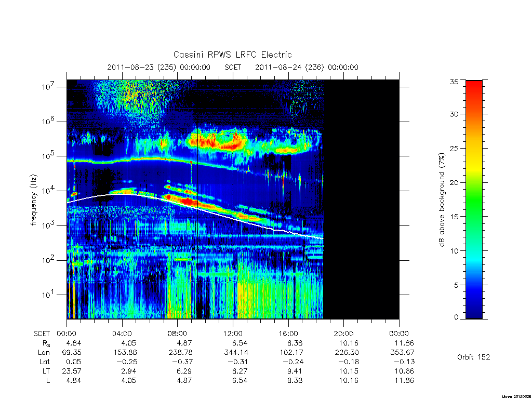Click the 08:00 time axis label
Viewport: 532px width, 399px height.
point(178,334)
